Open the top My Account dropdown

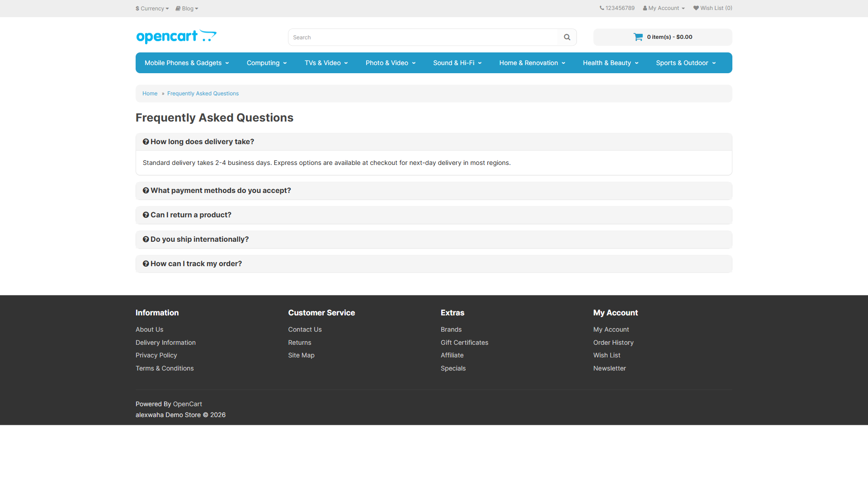pyautogui.click(x=664, y=8)
